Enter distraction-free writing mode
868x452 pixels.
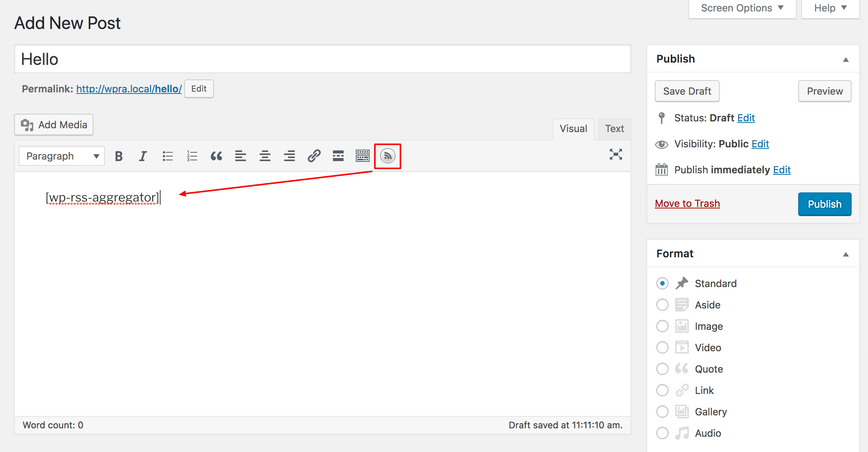tap(616, 155)
